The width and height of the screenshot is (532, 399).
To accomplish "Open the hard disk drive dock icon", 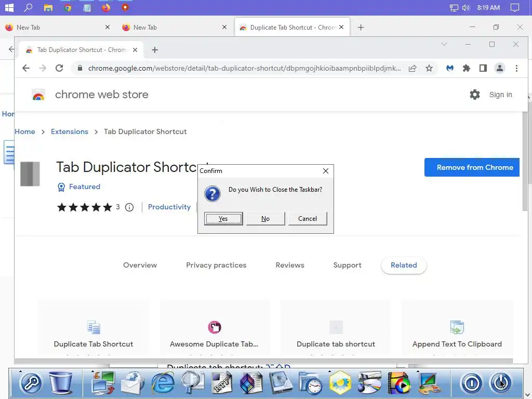I will (x=281, y=383).
